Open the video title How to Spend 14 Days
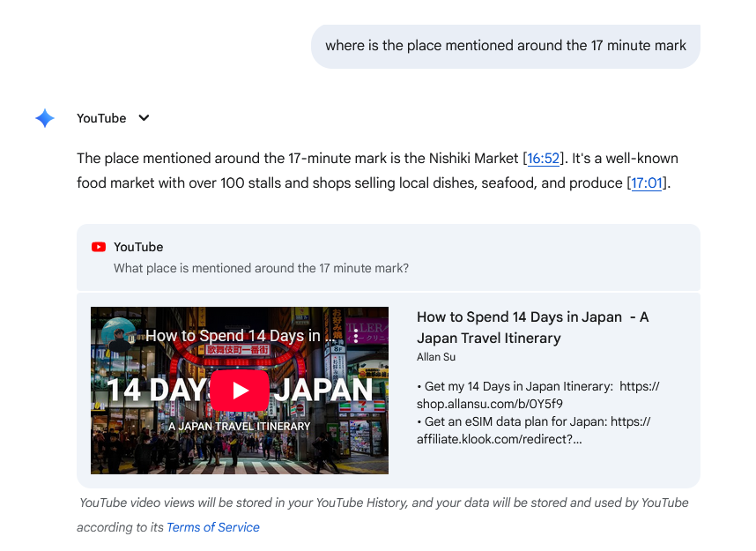The width and height of the screenshot is (756, 551). pyautogui.click(x=533, y=328)
